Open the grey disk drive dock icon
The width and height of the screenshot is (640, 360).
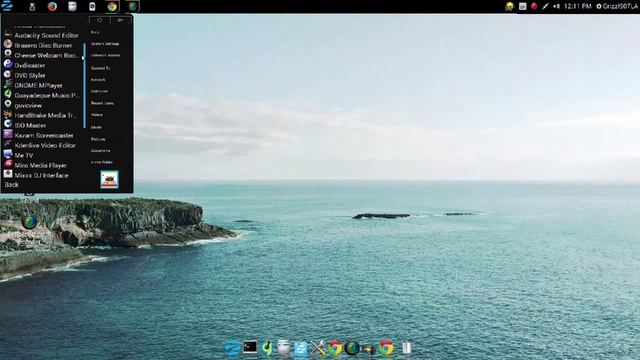(284, 348)
